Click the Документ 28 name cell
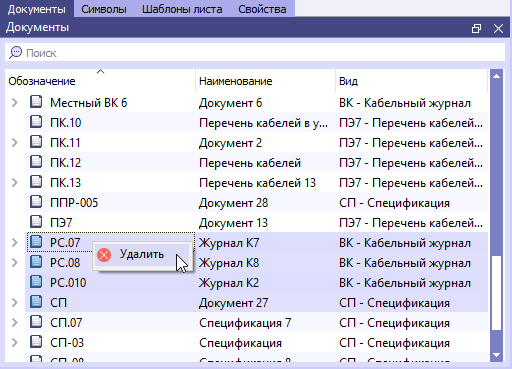 tap(234, 203)
